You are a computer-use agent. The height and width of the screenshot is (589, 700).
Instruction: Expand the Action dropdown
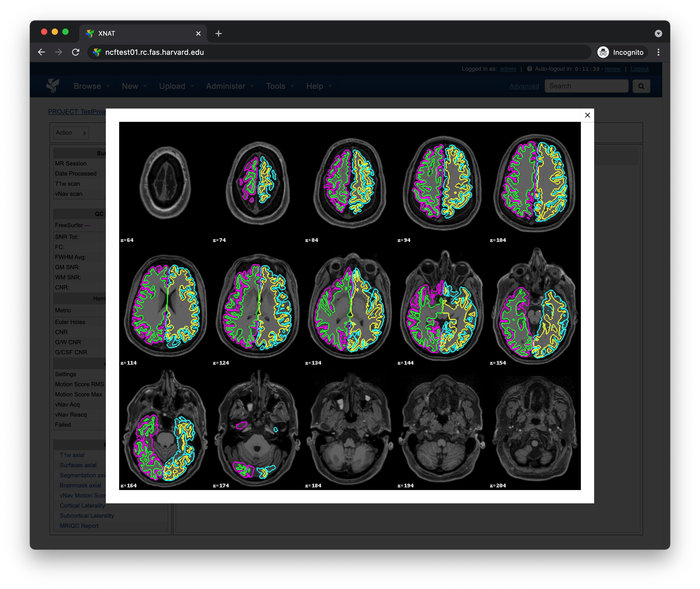pos(71,132)
